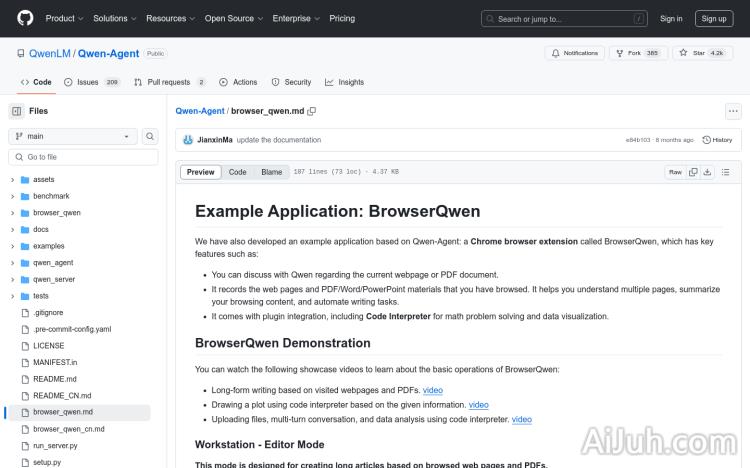
Task: Open the document outline icon
Action: (726, 172)
